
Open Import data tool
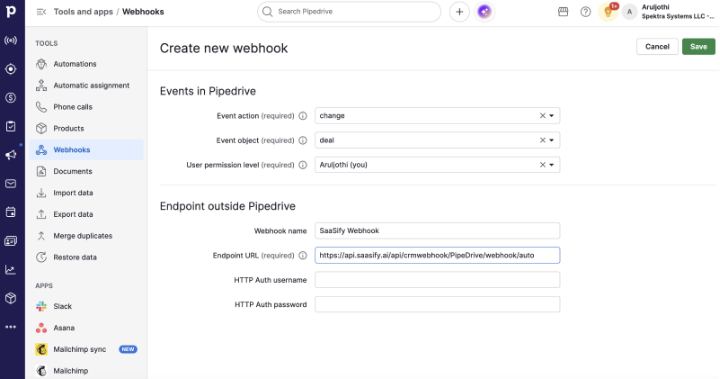[x=86, y=193]
